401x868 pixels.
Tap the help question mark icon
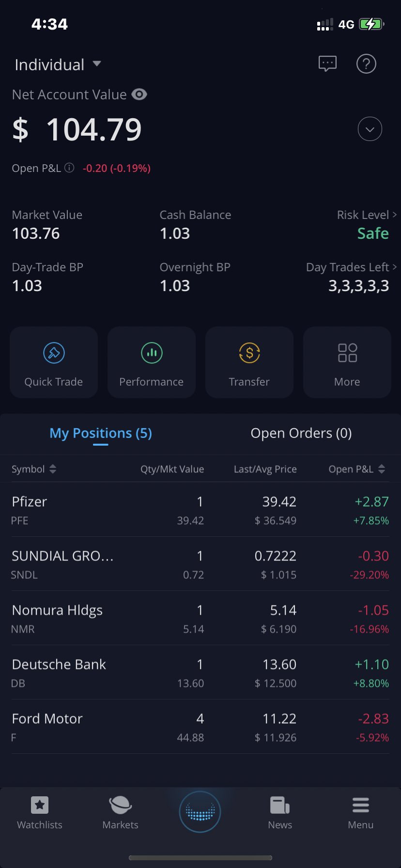(x=366, y=63)
